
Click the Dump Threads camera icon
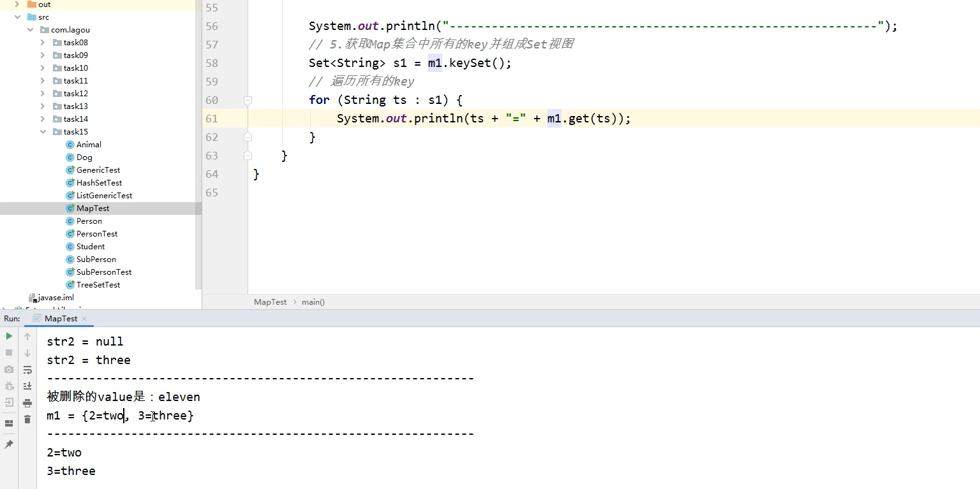[9, 369]
